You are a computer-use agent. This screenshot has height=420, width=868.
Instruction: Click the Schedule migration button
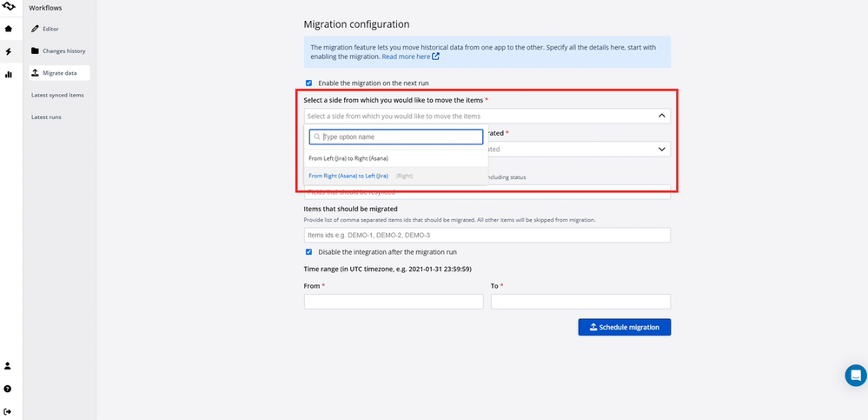coord(624,327)
